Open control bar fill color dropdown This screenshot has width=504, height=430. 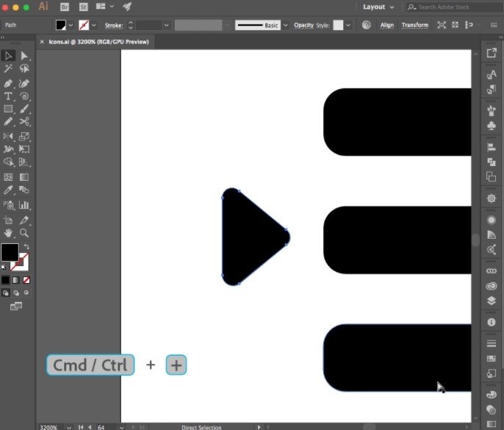pos(71,25)
